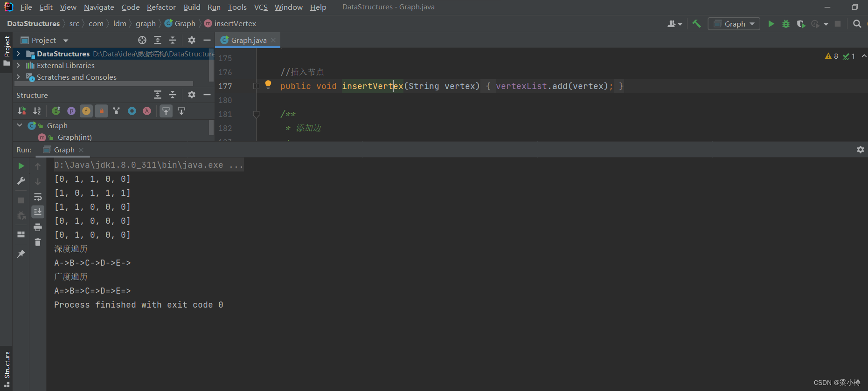868x391 pixels.
Task: Pin the Run tab
Action: coord(21,254)
